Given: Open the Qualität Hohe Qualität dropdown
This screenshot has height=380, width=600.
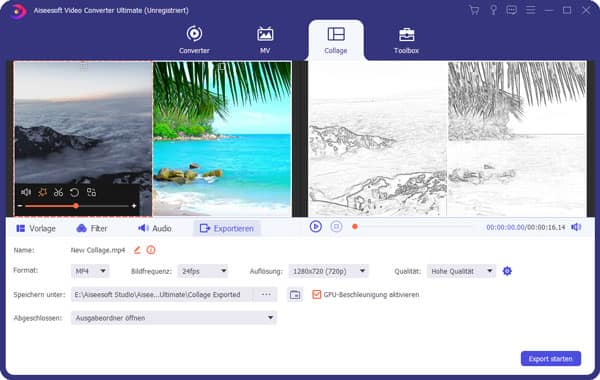Looking at the screenshot, I should (x=461, y=271).
